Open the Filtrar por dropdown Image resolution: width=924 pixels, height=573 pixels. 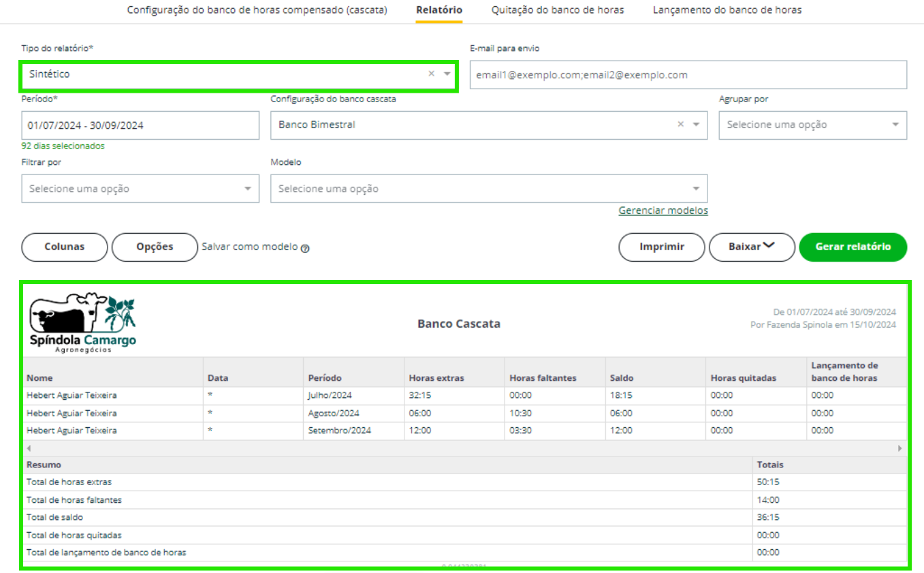(248, 189)
